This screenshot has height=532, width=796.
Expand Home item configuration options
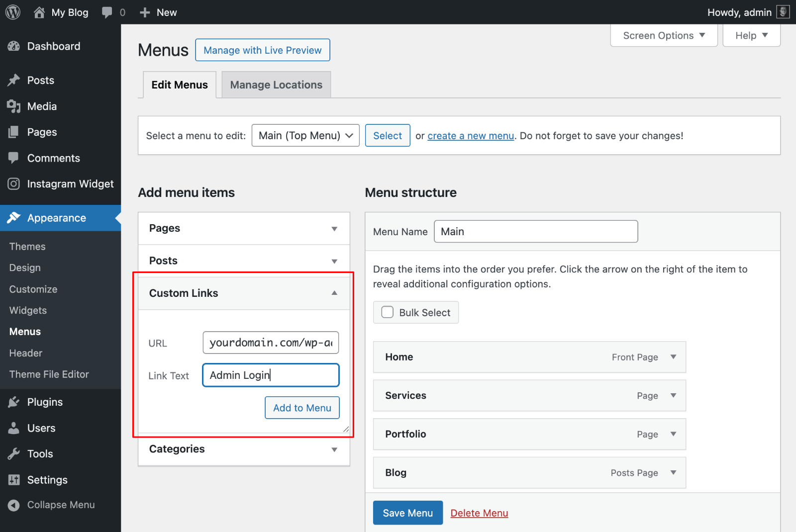[674, 357]
